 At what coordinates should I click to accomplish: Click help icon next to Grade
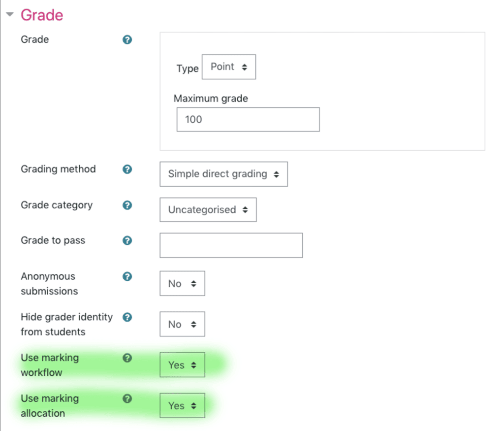click(127, 40)
